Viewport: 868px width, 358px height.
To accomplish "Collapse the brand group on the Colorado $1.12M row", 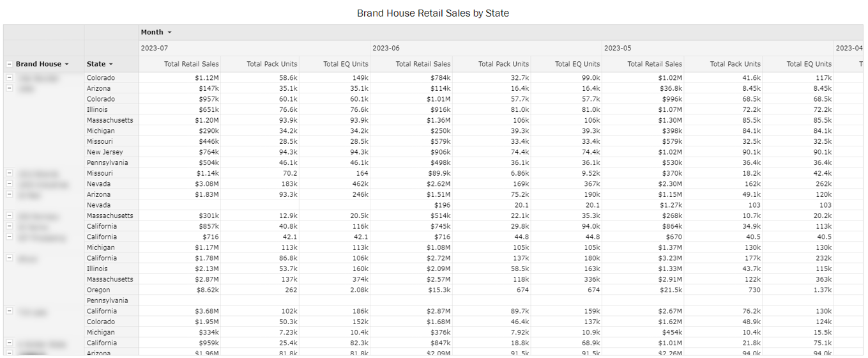I will coord(10,77).
